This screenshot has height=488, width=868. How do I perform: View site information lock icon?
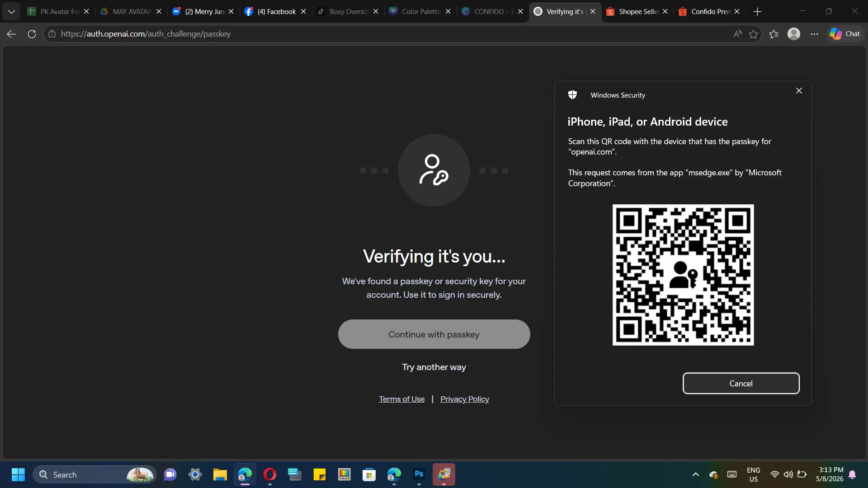click(52, 34)
